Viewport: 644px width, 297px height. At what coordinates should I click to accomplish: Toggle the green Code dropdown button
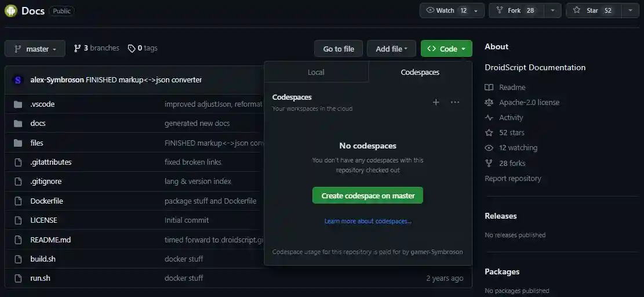[x=446, y=49]
